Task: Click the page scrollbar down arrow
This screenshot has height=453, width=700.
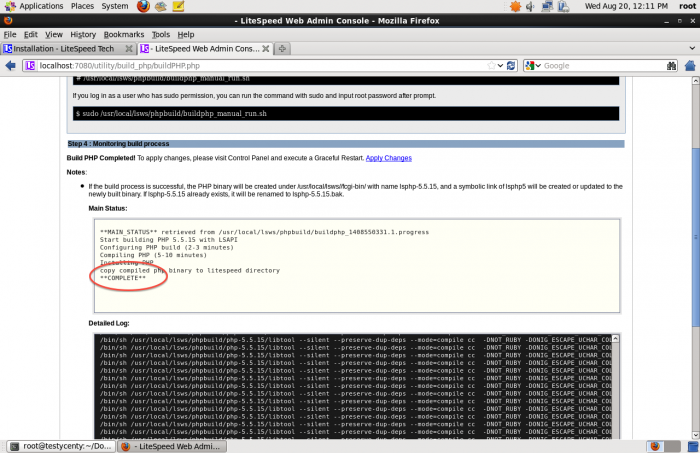Action: pos(696,435)
